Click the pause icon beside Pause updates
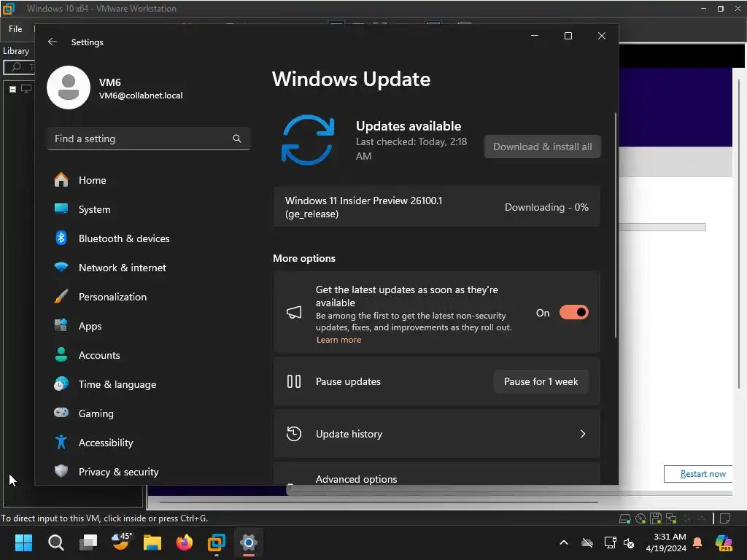The image size is (747, 560). point(294,381)
